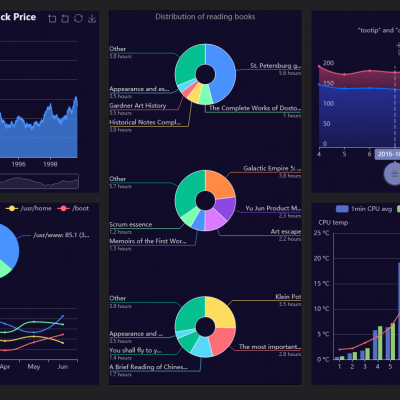Click the '/usr/www: 85.1' pie label
Screen dimensions: 400x400
(x=61, y=235)
